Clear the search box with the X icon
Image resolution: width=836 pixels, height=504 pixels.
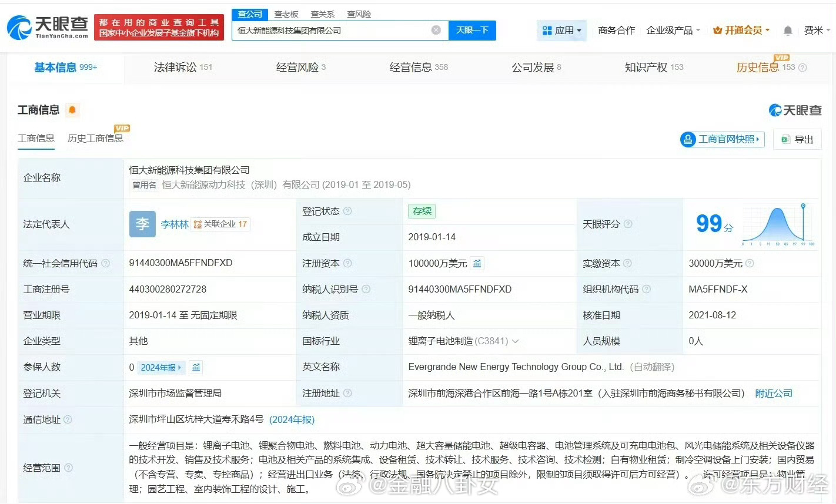tap(435, 30)
